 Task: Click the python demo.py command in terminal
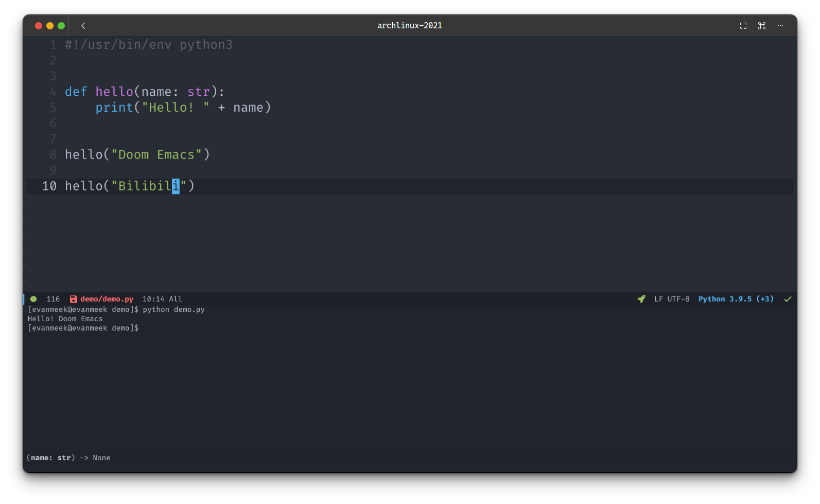tap(173, 309)
